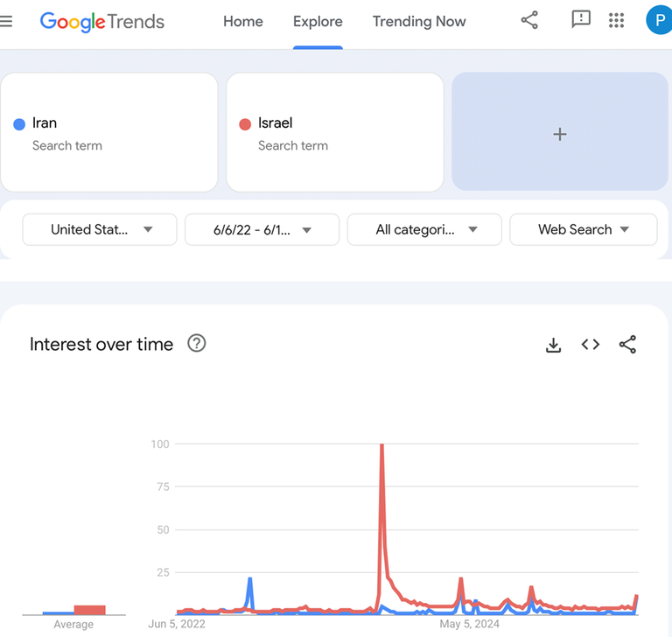This screenshot has height=637, width=672.
Task: Go to the Home tab
Action: (243, 22)
